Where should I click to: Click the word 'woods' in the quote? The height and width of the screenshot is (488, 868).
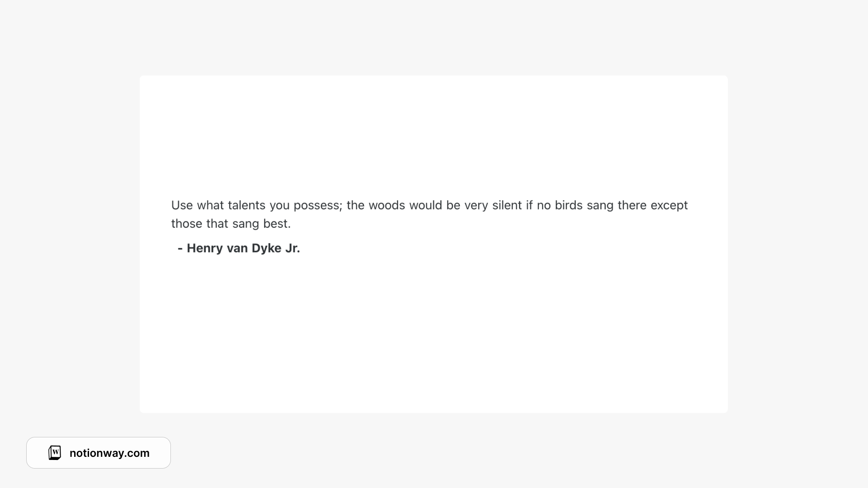click(387, 205)
